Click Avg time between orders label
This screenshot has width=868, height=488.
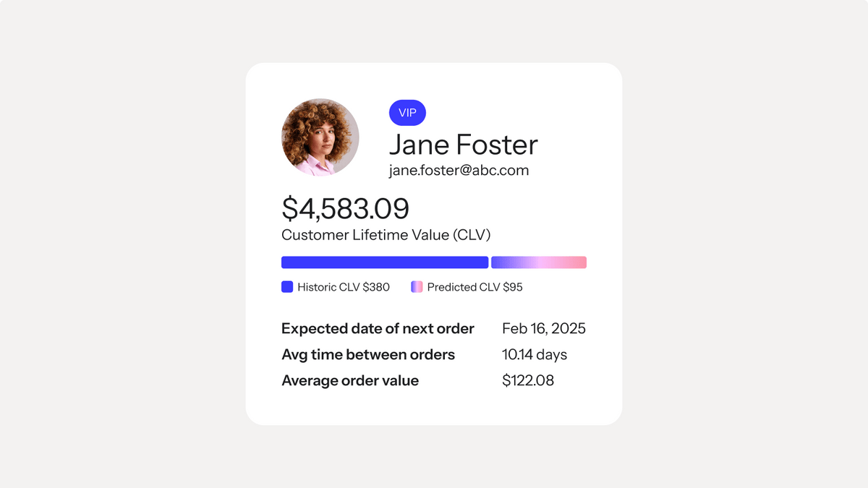pos(368,355)
